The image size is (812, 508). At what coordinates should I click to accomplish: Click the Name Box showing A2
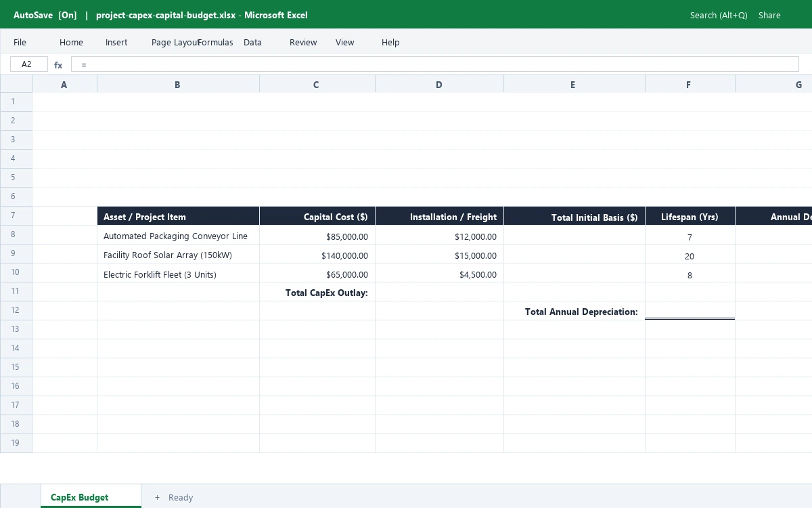[x=29, y=64]
